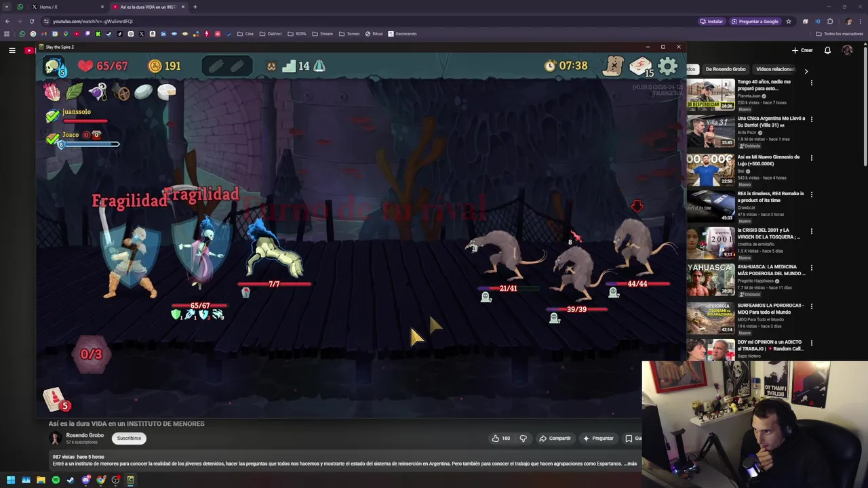Dislike the video
The image size is (868, 488).
tap(523, 439)
